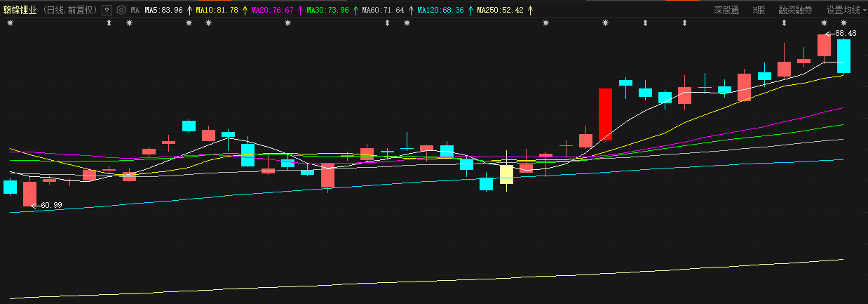Click the first up-down arrow event marker
Image resolution: width=868 pixels, height=304 pixels.
109,24
